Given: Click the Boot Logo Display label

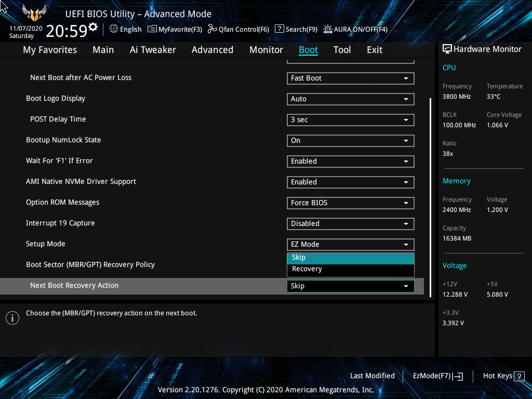Looking at the screenshot, I should point(56,99).
